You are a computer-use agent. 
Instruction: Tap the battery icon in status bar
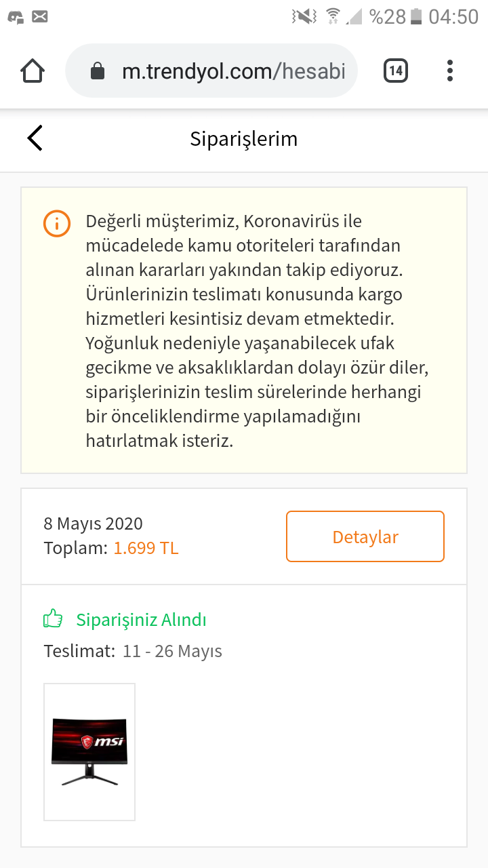pos(416,16)
